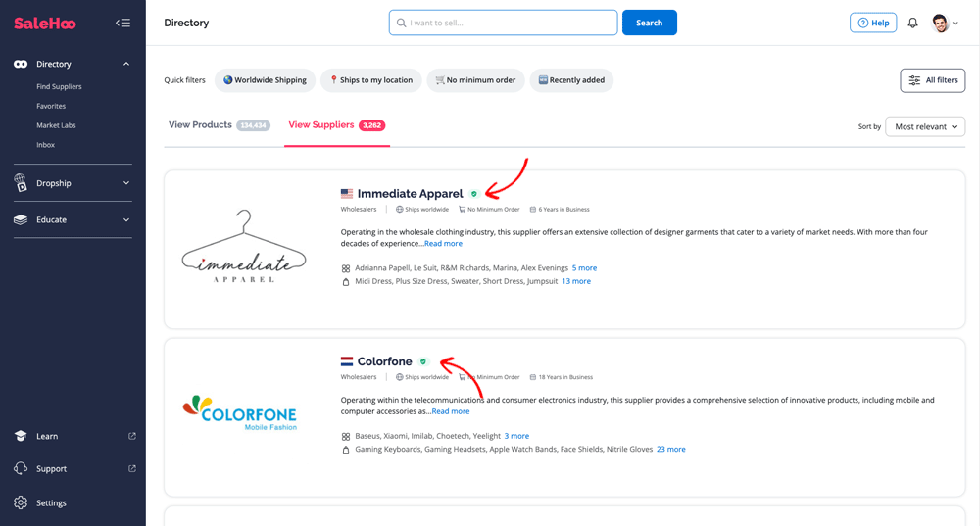Screen dimensions: 980x526
Task: Click Immediate Apparel verified badge icon
Action: [474, 194]
